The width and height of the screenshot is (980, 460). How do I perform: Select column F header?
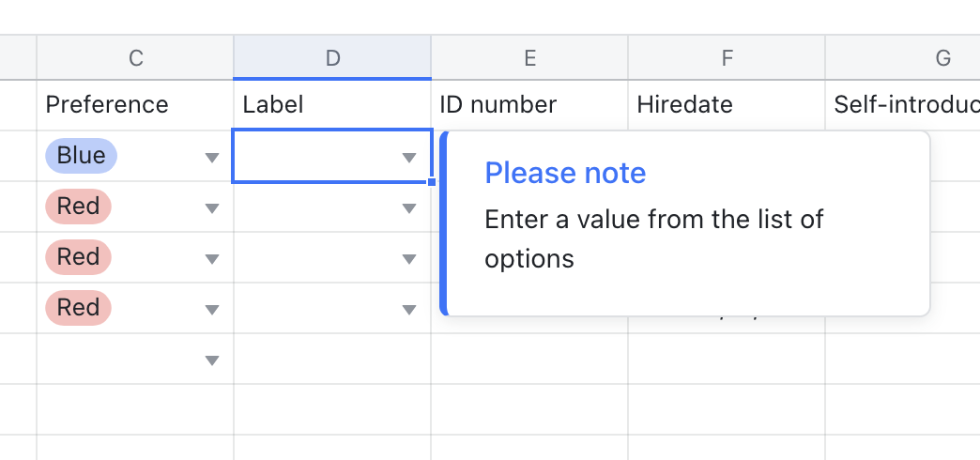[x=727, y=58]
